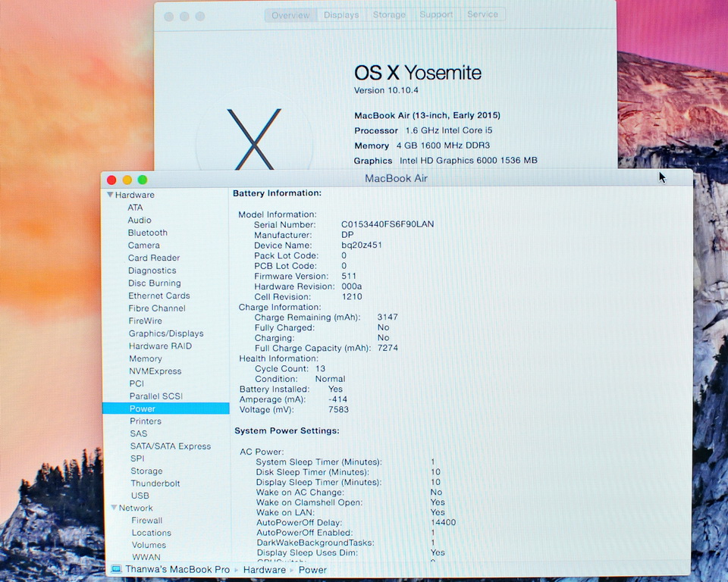Screen dimensions: 728x582
Task: Switch to Overview tab in About window
Action: [x=290, y=15]
